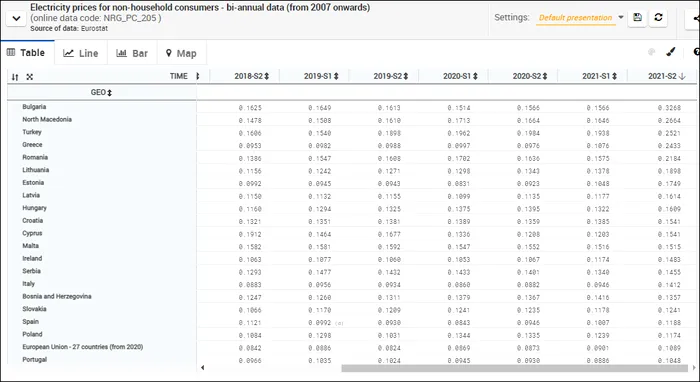Click Cyprus's 2018-S2 value 0.1912
The height and width of the screenshot is (382, 700).
[250, 234]
